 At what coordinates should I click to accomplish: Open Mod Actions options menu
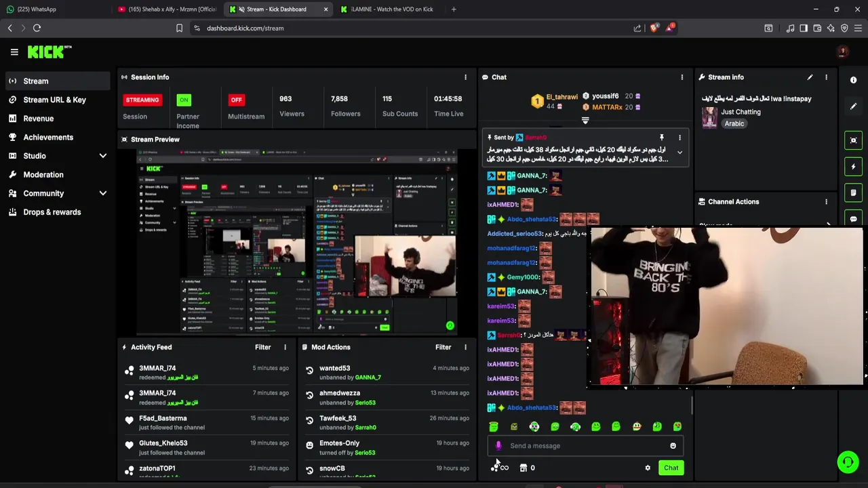[x=465, y=347]
